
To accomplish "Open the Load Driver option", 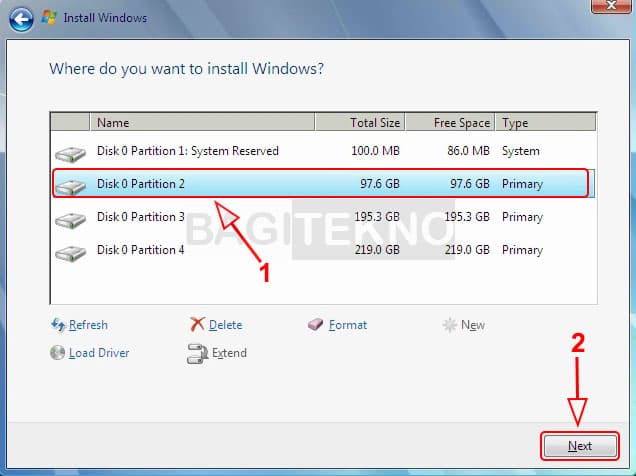I will (99, 353).
